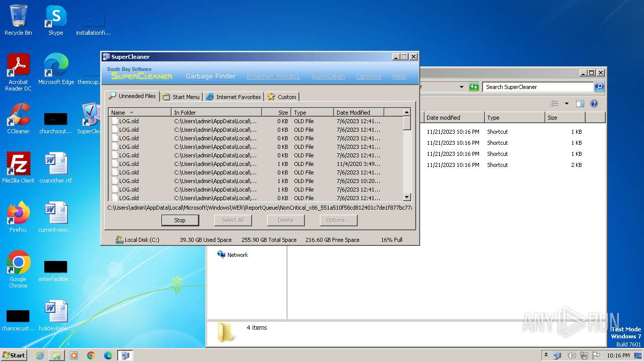
Task: Open currentview document on desktop
Action: 55,217
